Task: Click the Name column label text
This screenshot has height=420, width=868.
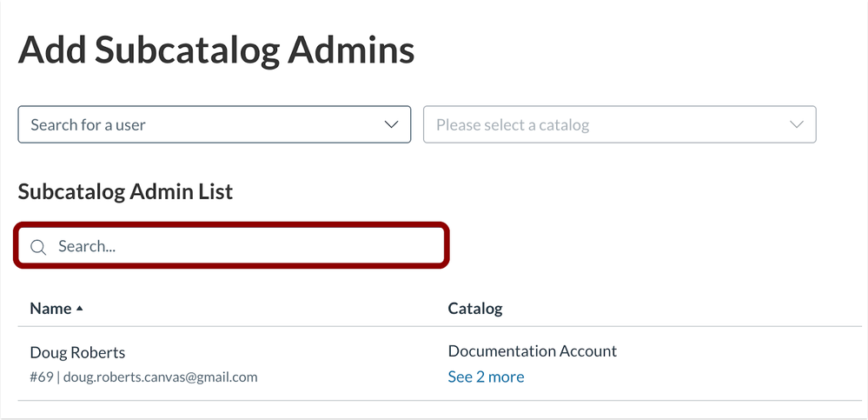Action: tap(50, 309)
